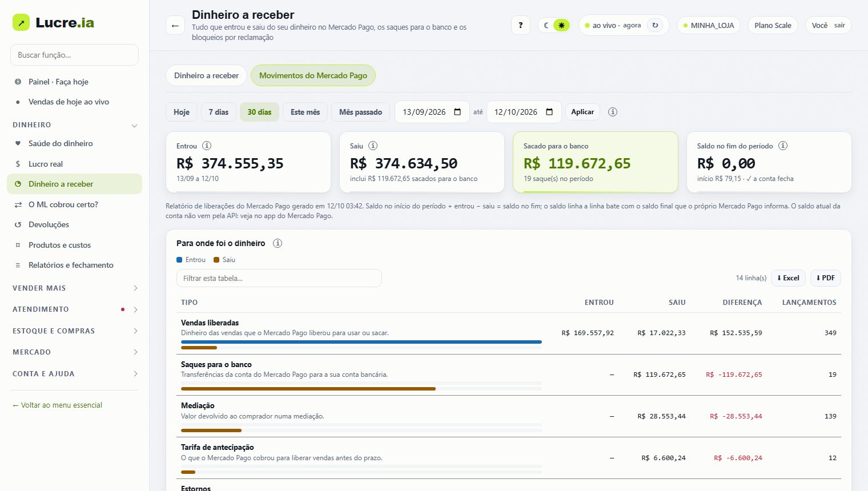Open Relatórios e fechamento sidebar item
868x491 pixels.
[x=74, y=265]
